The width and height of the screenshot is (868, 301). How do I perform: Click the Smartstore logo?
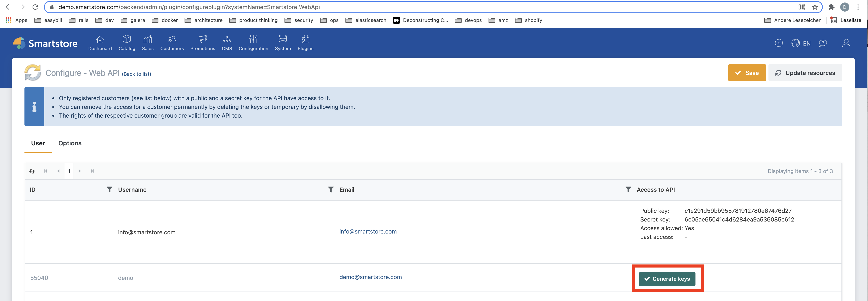[x=45, y=43]
